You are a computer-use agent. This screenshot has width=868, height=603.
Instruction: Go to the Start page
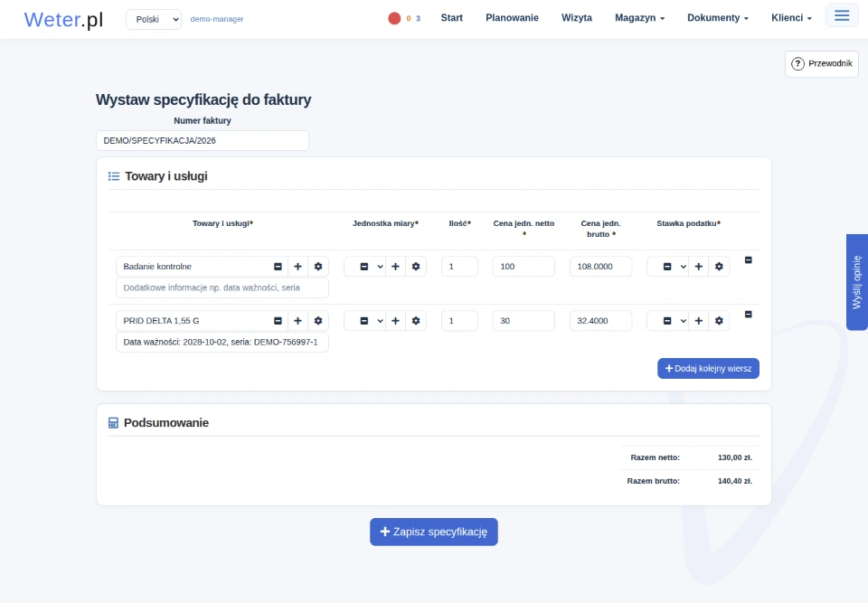452,18
